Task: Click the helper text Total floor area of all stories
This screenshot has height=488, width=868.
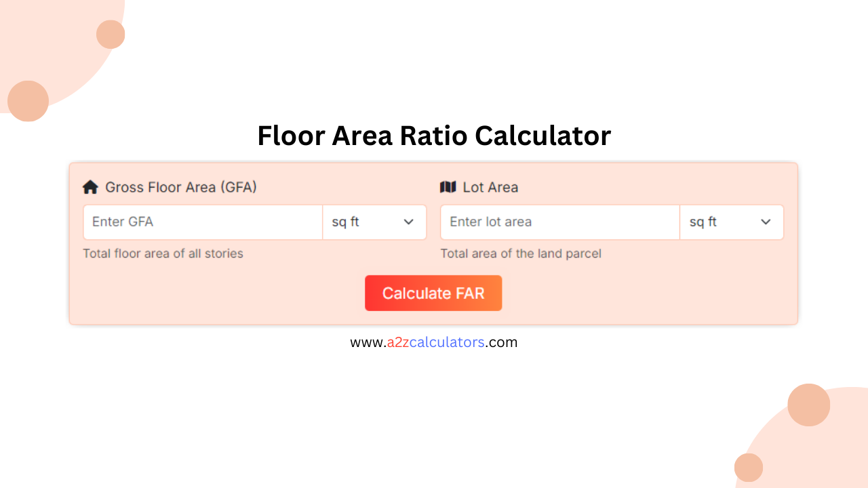Action: coord(163,253)
